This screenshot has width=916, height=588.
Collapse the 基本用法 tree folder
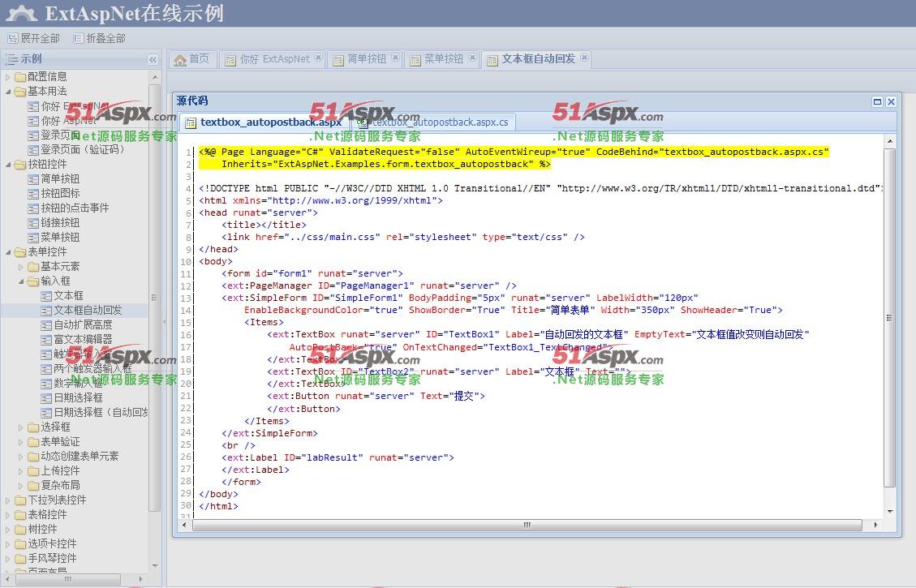pyautogui.click(x=8, y=92)
